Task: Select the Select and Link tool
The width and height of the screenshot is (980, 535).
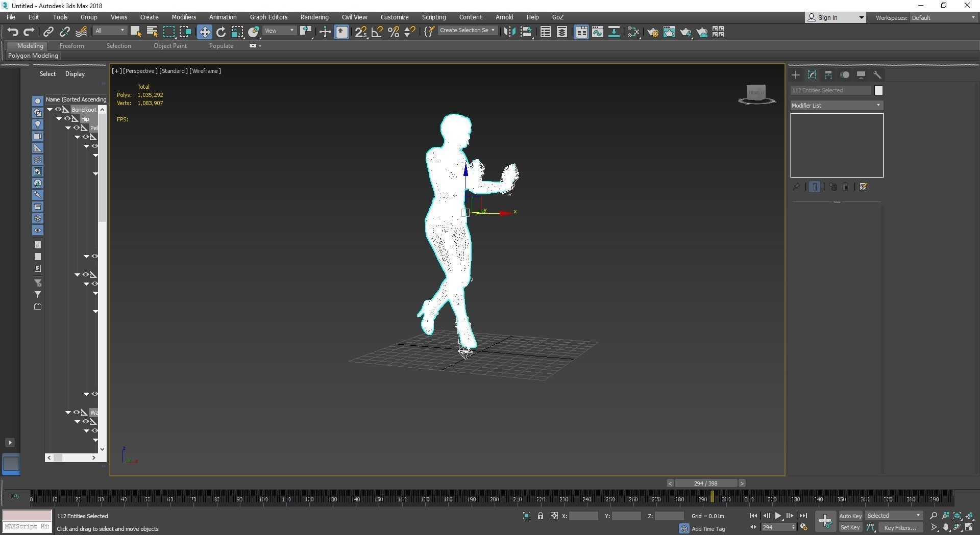Action: [48, 32]
